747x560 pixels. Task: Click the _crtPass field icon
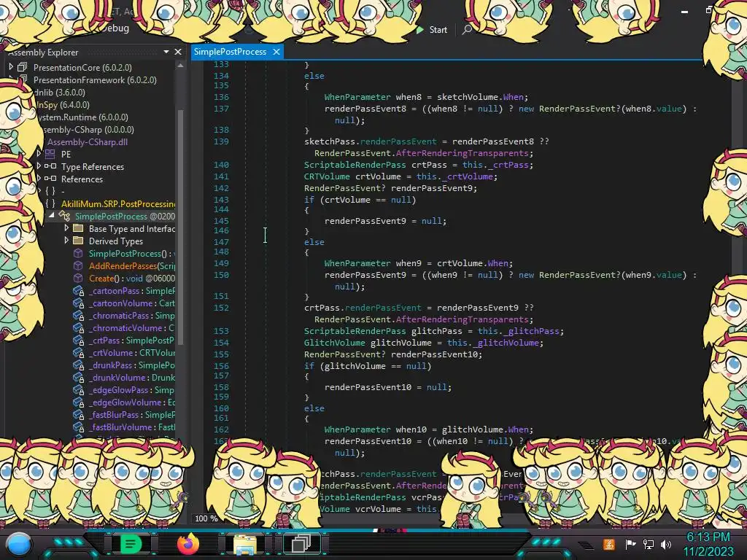pos(79,341)
